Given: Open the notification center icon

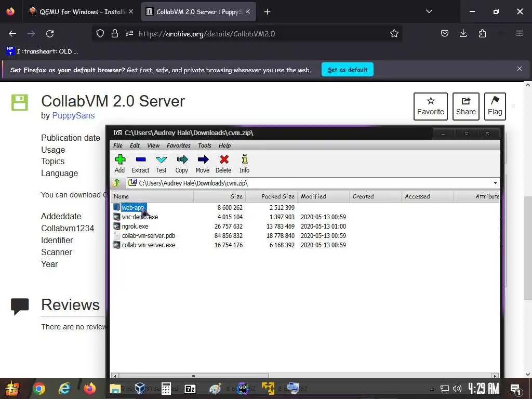Looking at the screenshot, I should pos(516,389).
